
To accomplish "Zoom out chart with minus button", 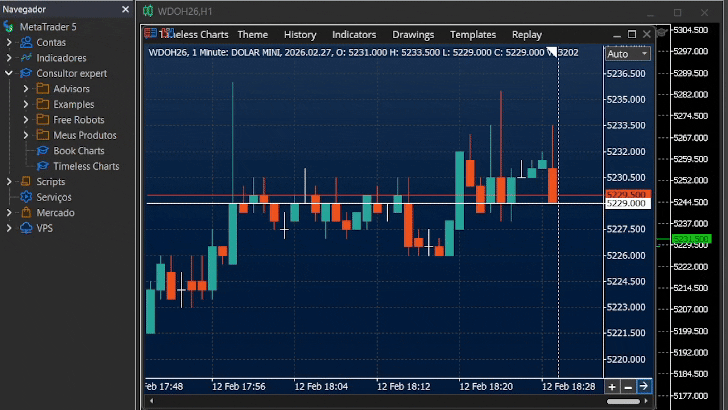I will 628,387.
